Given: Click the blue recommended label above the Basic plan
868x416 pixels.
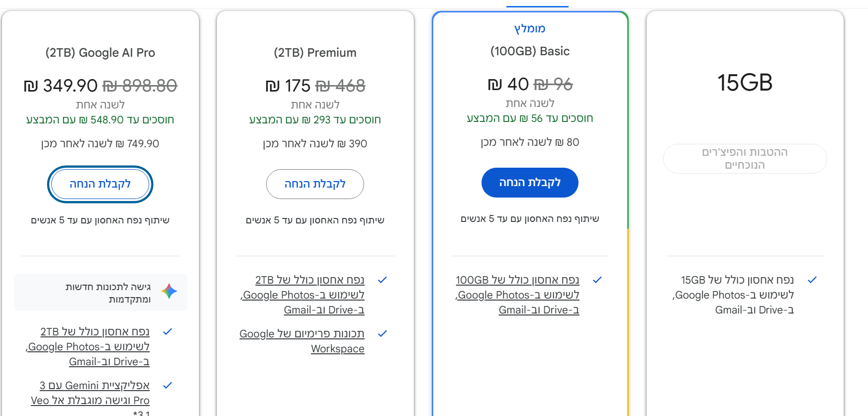Looking at the screenshot, I should pyautogui.click(x=530, y=29).
